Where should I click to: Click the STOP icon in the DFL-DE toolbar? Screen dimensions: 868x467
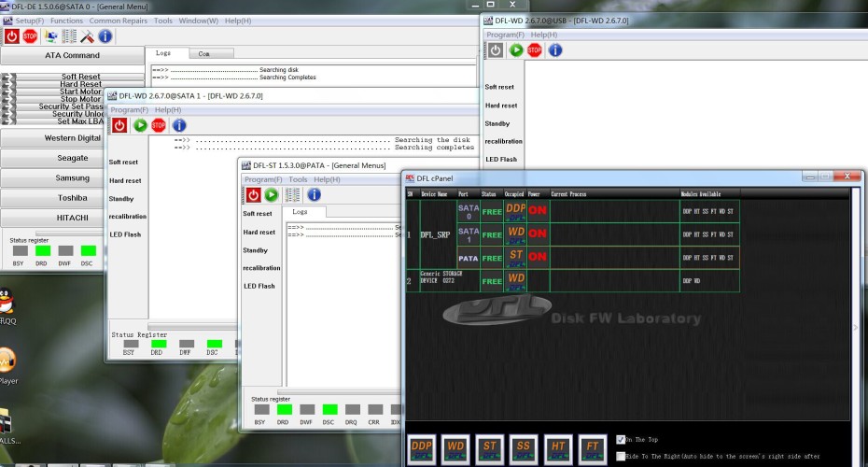pyautogui.click(x=30, y=36)
